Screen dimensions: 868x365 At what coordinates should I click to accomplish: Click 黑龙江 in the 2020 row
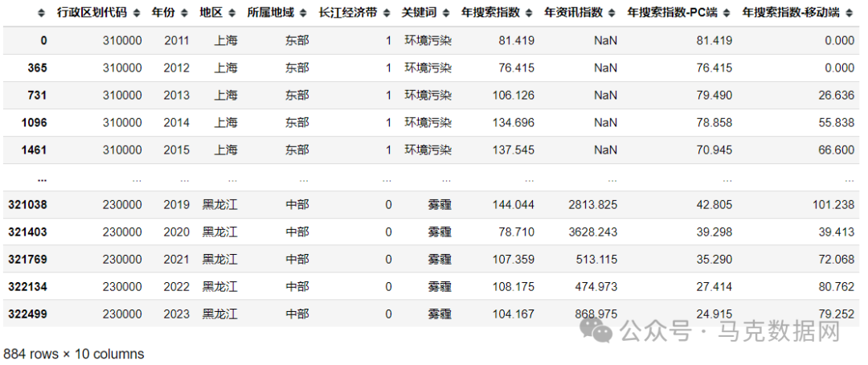[219, 232]
